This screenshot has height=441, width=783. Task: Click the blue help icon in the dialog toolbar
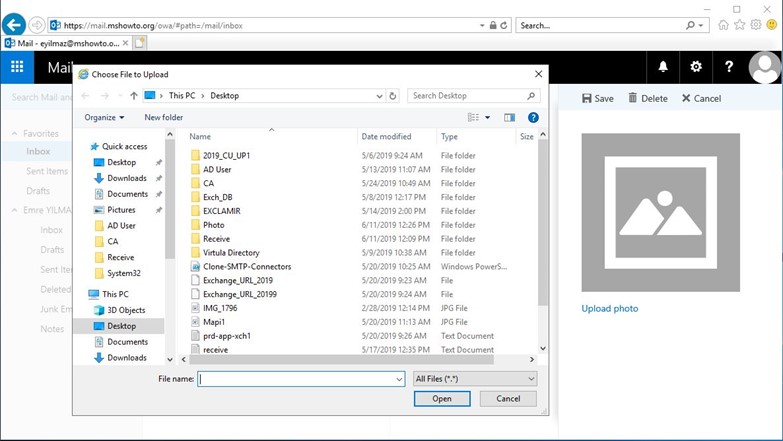533,117
